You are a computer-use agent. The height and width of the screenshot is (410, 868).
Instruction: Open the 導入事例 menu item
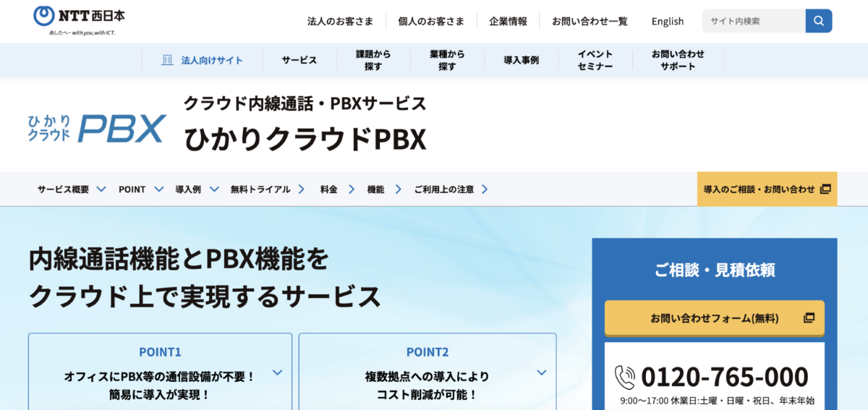click(521, 60)
